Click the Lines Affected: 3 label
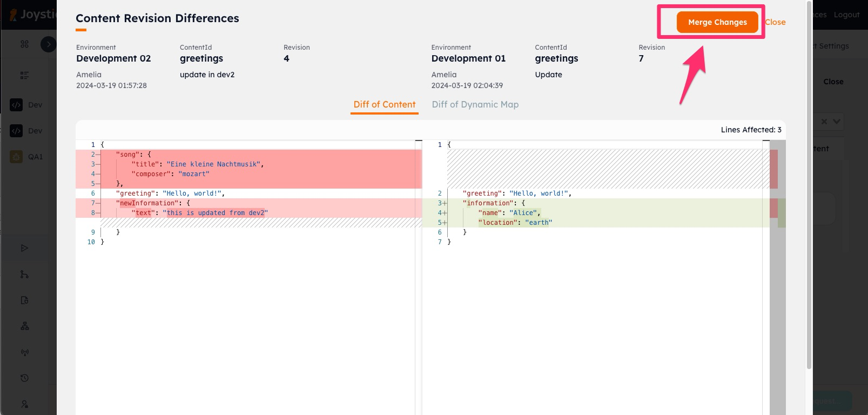Image resolution: width=868 pixels, height=415 pixels. pyautogui.click(x=751, y=130)
